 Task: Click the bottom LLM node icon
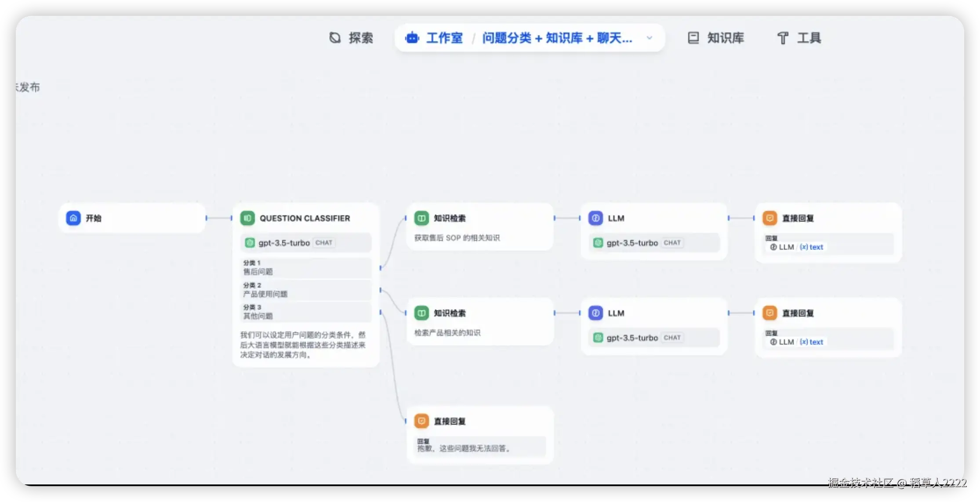[x=595, y=313]
